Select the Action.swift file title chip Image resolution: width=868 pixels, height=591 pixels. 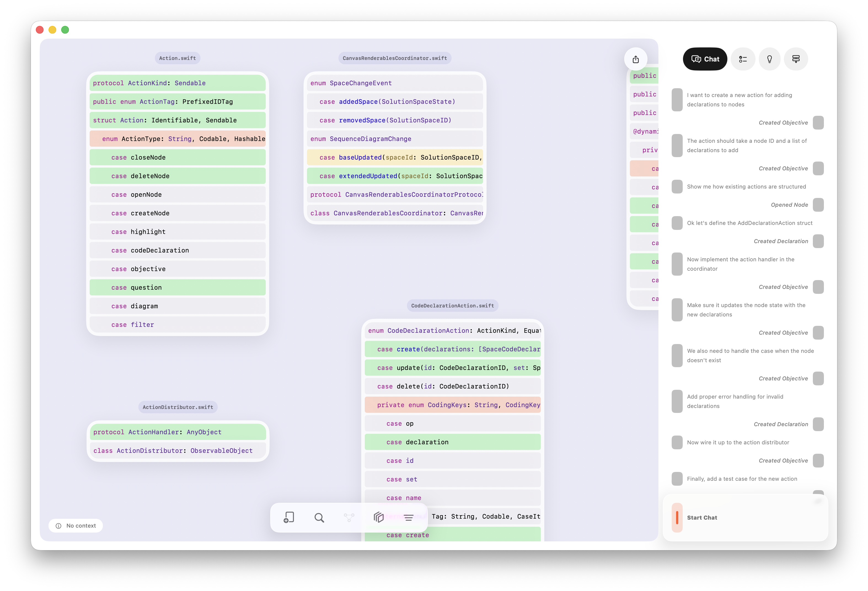click(x=177, y=58)
